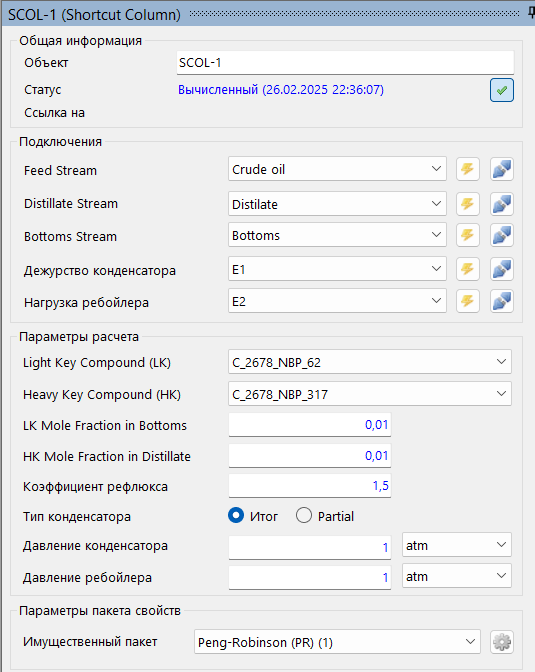Viewport: 535px width, 672px height.
Task: Click lightning icon in Дежурство конденсатора row
Action: (468, 269)
